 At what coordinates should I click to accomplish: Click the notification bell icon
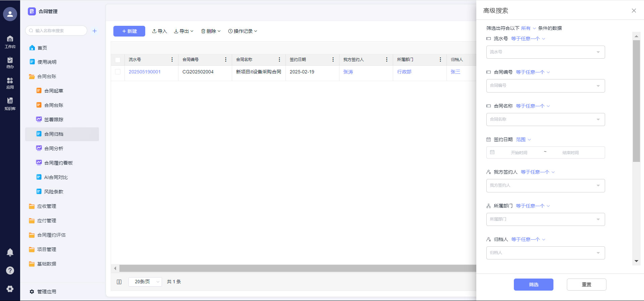(10, 252)
